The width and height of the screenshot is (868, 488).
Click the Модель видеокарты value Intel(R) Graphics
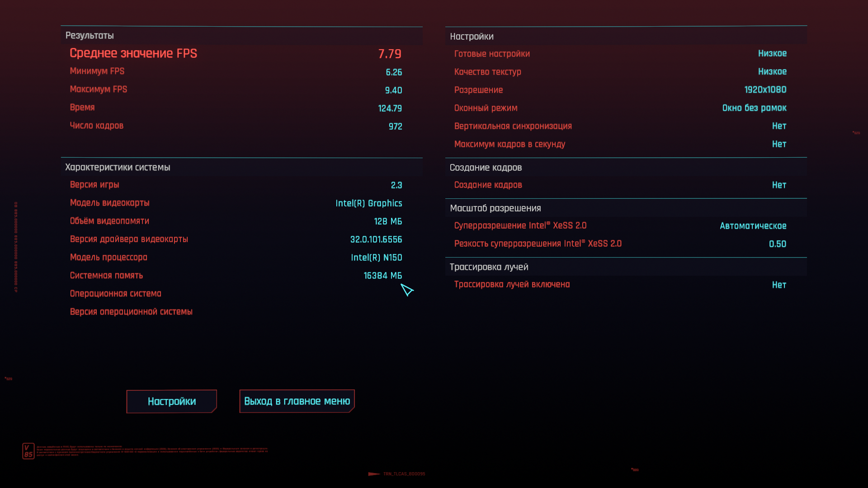click(x=368, y=203)
